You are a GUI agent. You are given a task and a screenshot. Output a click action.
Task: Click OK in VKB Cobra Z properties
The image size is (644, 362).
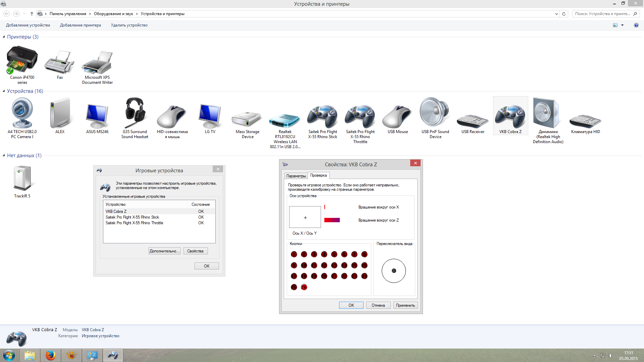click(351, 305)
